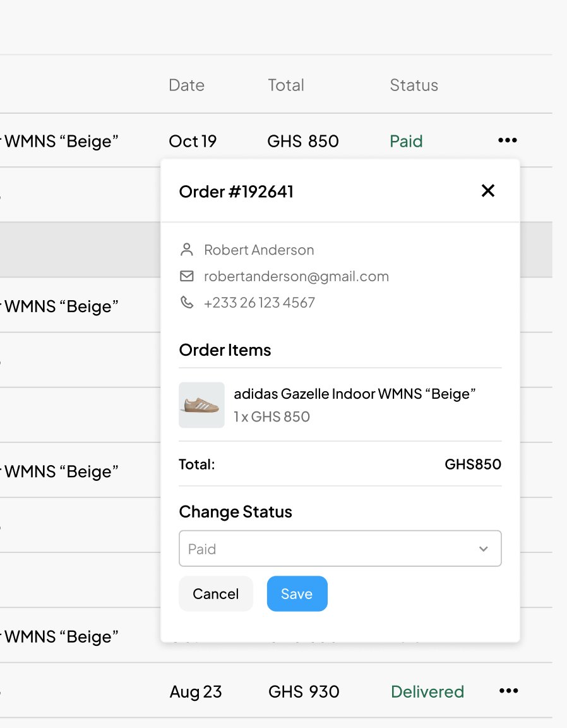
Task: Click the Oct 19 date cell
Action: 193,141
